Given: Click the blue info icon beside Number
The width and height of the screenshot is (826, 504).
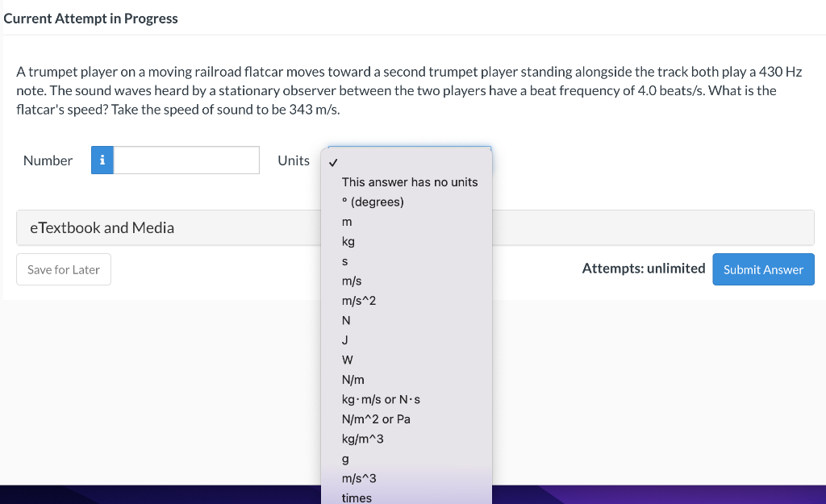Looking at the screenshot, I should click(102, 160).
